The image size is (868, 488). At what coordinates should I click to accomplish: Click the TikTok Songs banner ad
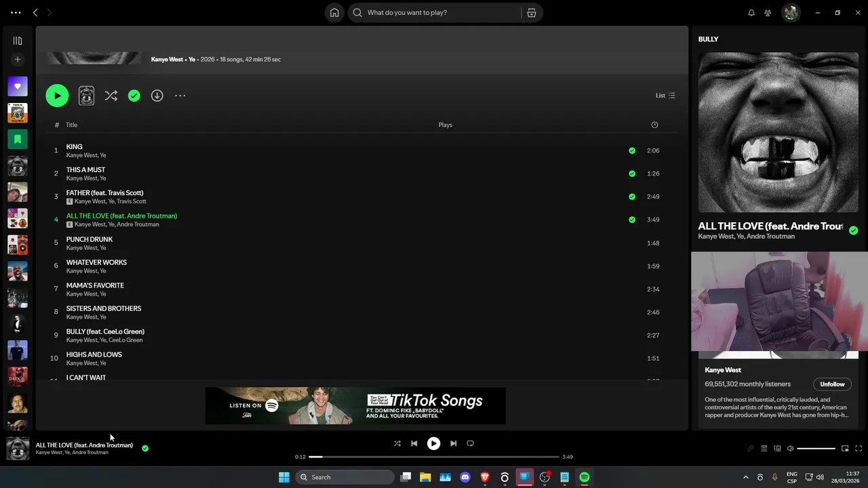tap(355, 406)
